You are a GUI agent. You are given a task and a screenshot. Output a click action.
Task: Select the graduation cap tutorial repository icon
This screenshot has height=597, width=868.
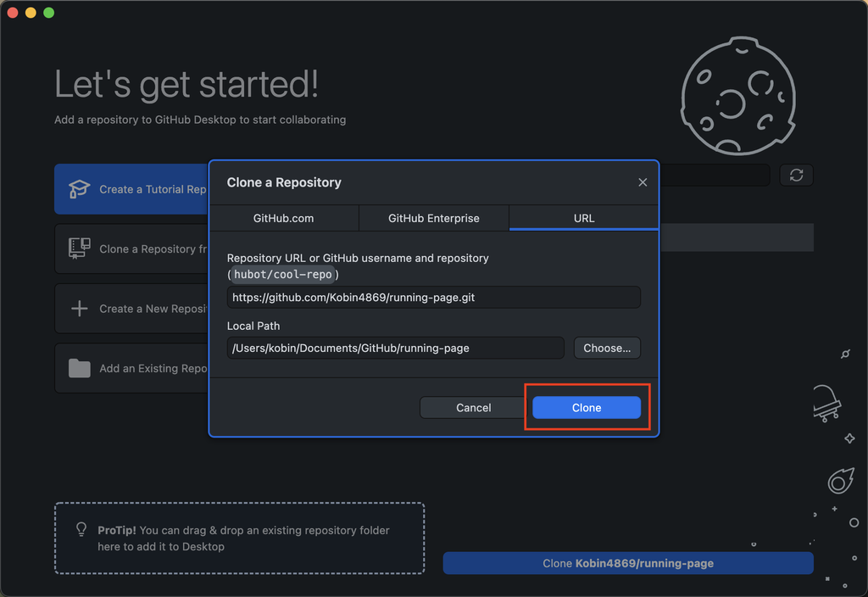click(x=78, y=188)
